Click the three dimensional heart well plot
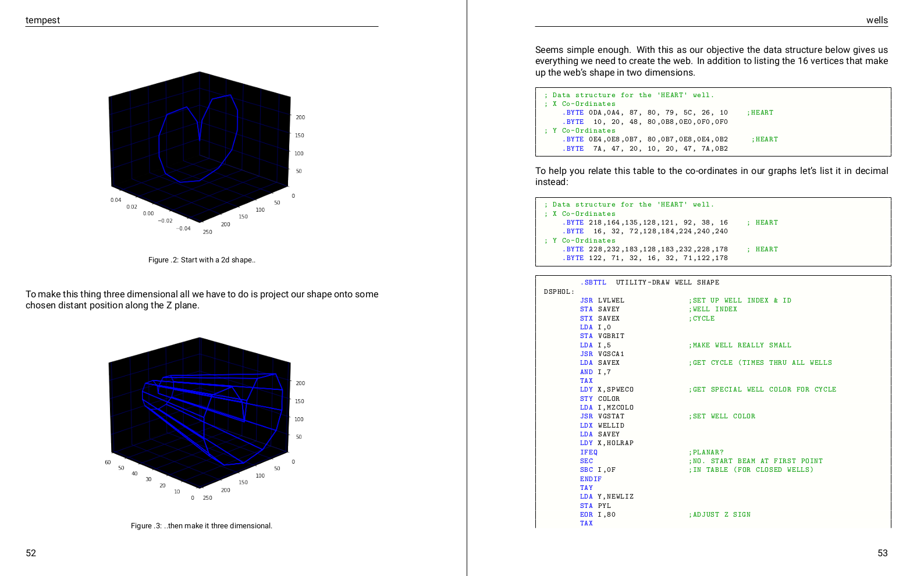This screenshot has height=576, width=924. (201, 416)
